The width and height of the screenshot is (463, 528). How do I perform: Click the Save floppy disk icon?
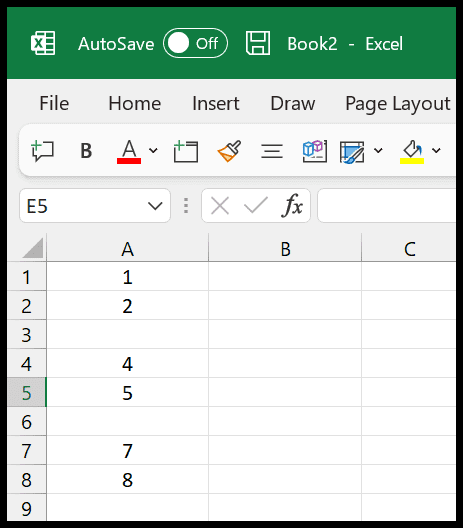click(x=258, y=43)
